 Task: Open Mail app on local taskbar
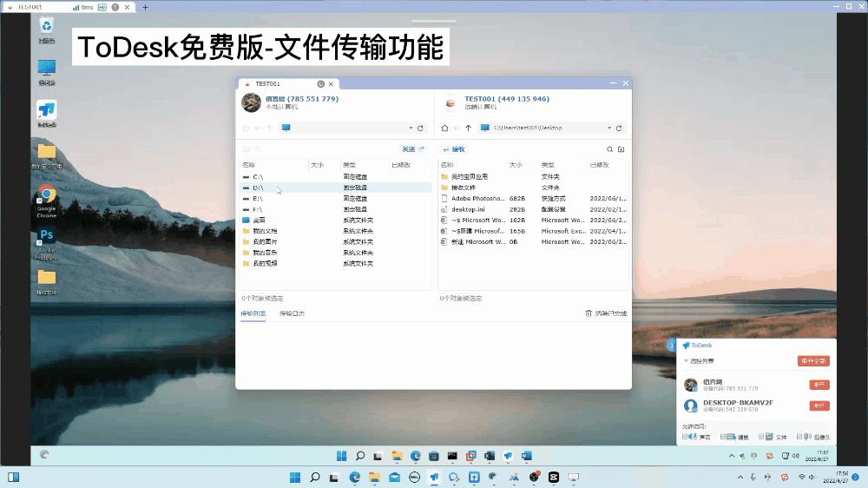[394, 477]
